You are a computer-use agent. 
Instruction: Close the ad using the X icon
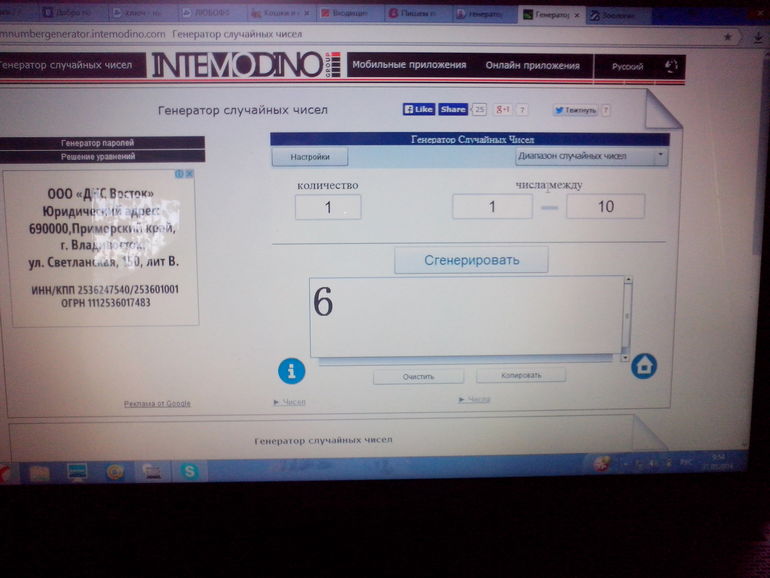click(189, 174)
